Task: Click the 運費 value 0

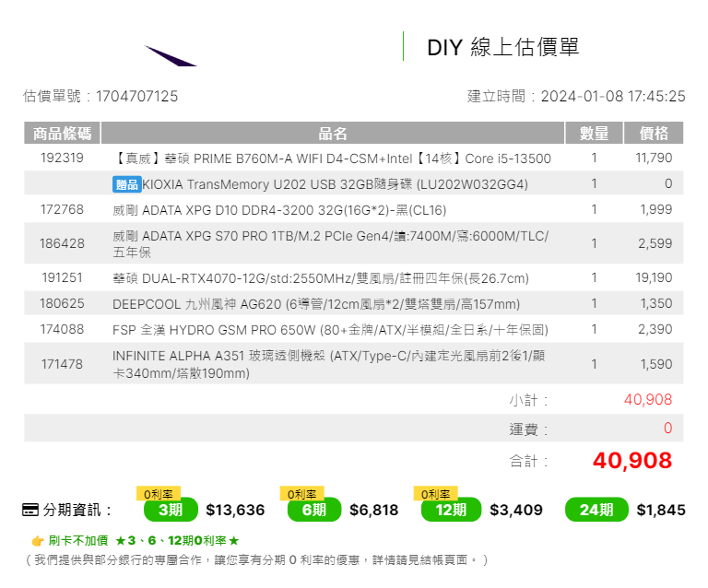Action: click(667, 428)
